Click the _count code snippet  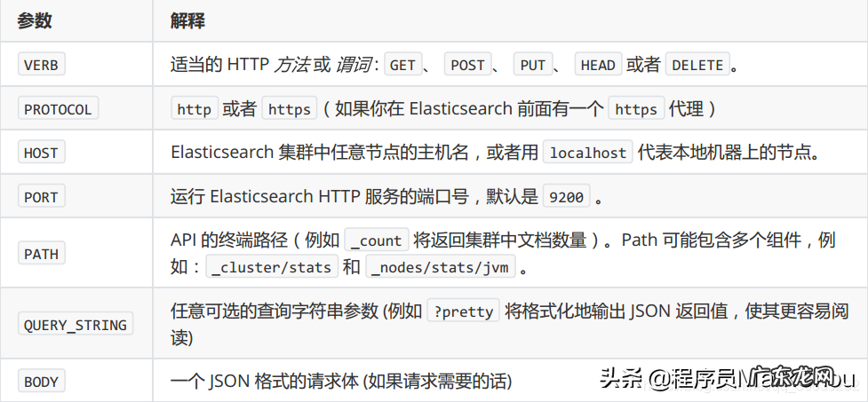coord(377,240)
